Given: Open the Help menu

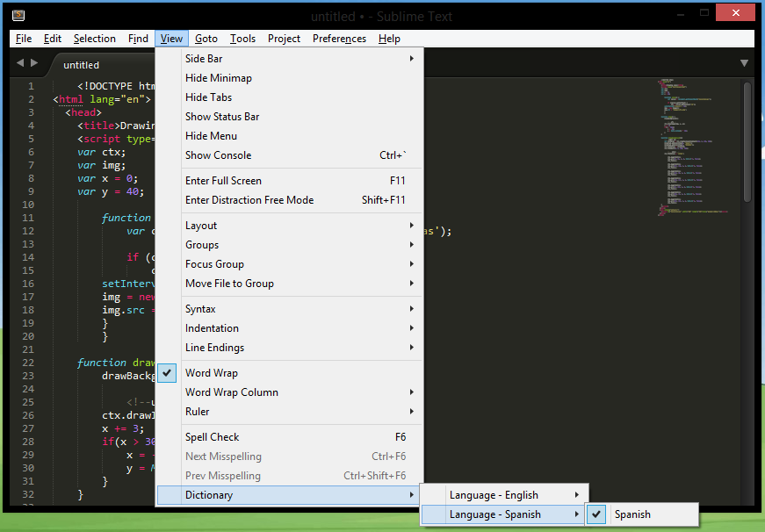Looking at the screenshot, I should (389, 39).
